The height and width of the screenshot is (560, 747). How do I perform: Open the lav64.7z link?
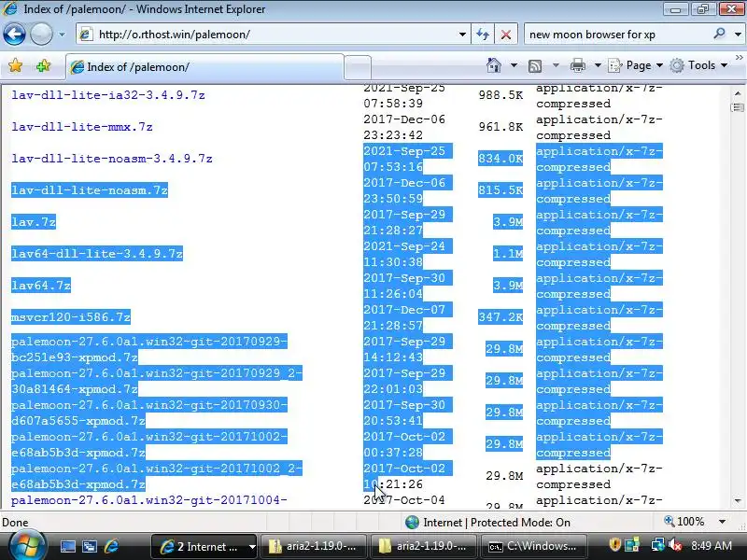coord(41,286)
